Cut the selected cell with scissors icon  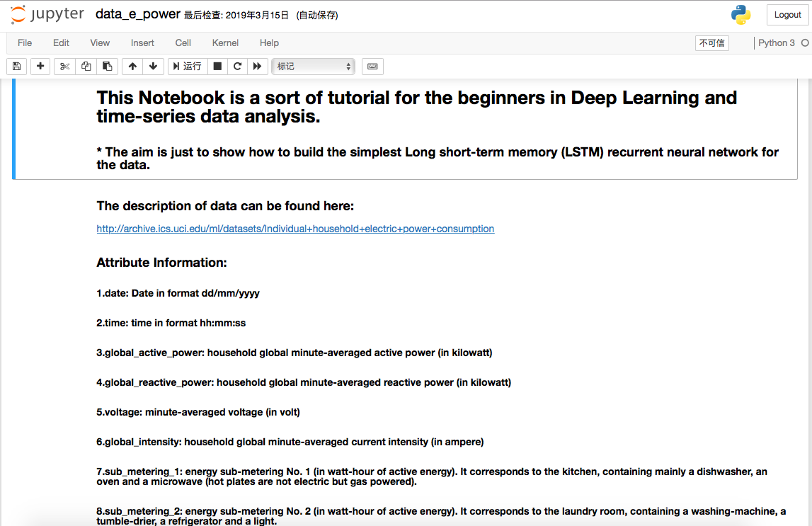[63, 66]
